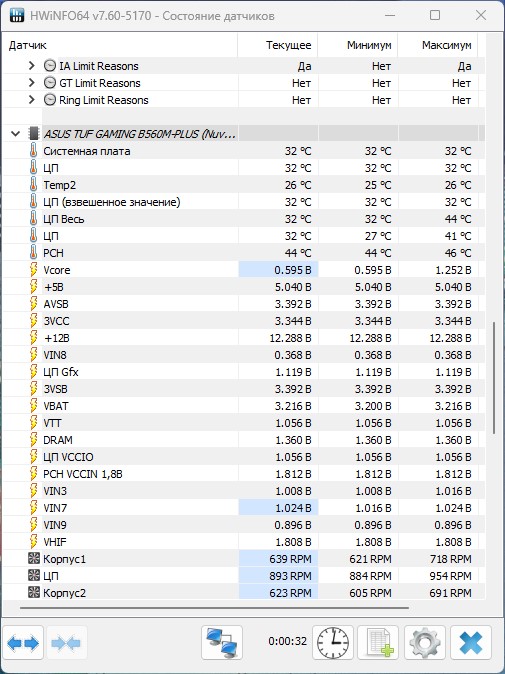Click the Текущее column header
Screen dimensions: 505x674
pyautogui.click(x=278, y=45)
